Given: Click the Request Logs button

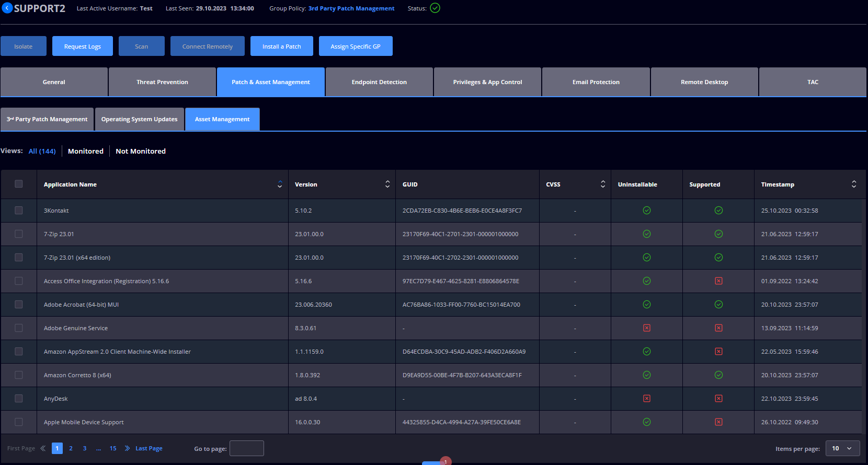Looking at the screenshot, I should tap(83, 46).
